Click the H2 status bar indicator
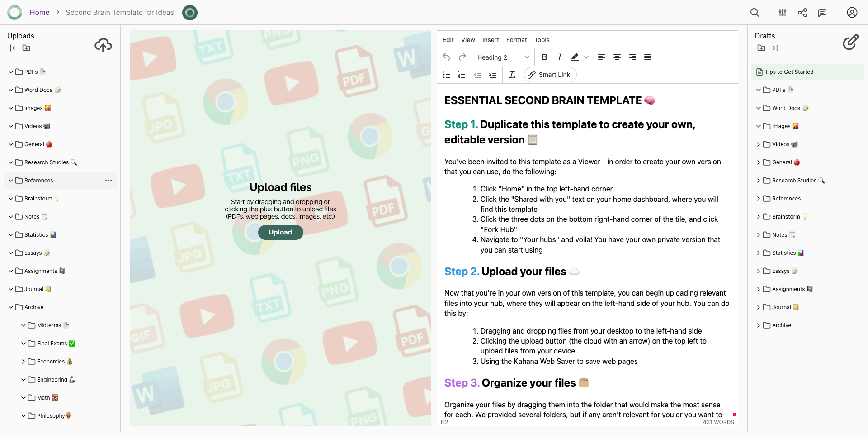868x439 pixels. click(x=444, y=422)
